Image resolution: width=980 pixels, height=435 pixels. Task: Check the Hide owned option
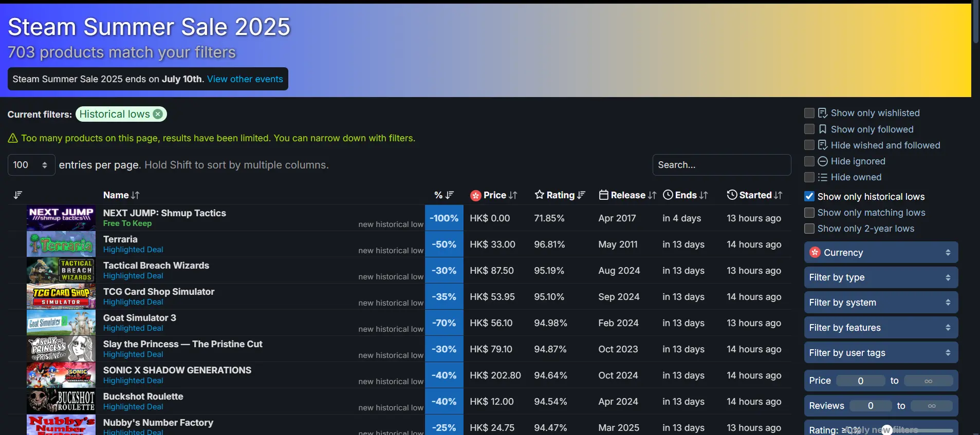point(809,177)
